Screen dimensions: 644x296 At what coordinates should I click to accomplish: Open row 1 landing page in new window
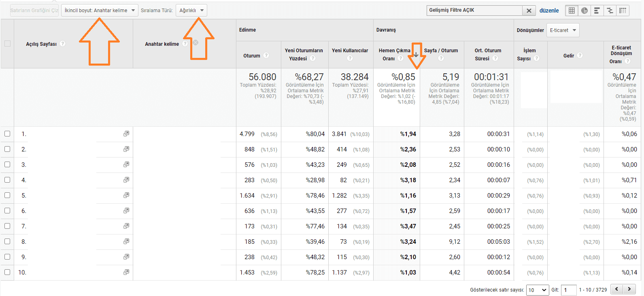click(x=126, y=134)
